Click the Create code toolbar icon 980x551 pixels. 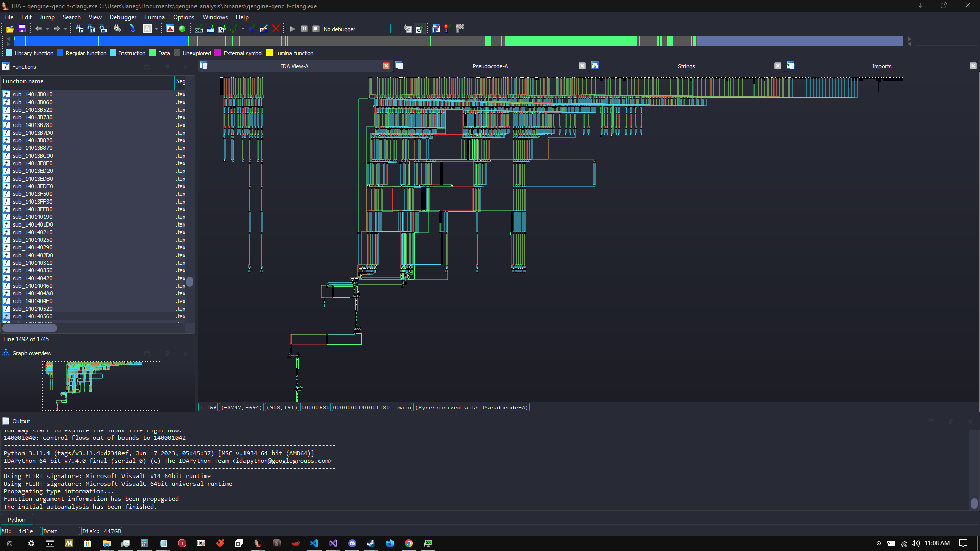pyautogui.click(x=199, y=29)
